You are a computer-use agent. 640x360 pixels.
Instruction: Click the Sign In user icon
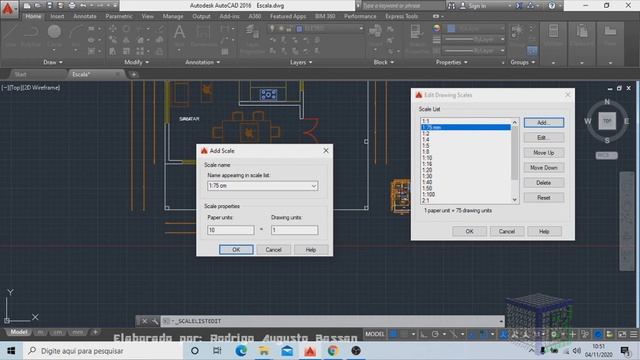coord(463,6)
